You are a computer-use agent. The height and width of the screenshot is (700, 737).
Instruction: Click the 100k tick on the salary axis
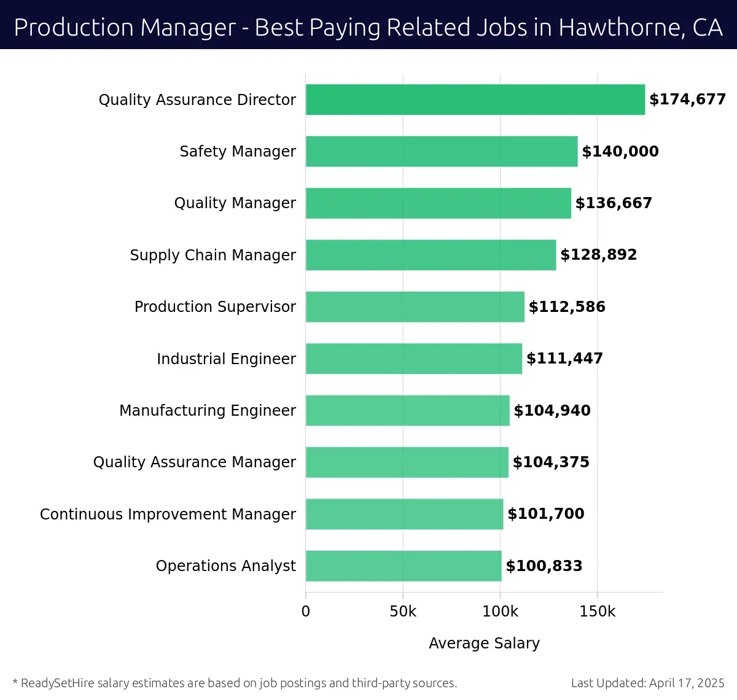(x=500, y=612)
